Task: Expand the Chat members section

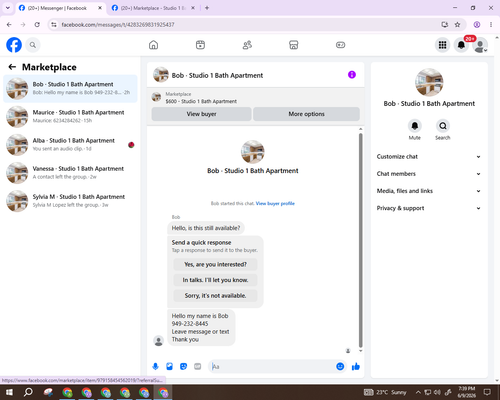Action: pyautogui.click(x=429, y=174)
